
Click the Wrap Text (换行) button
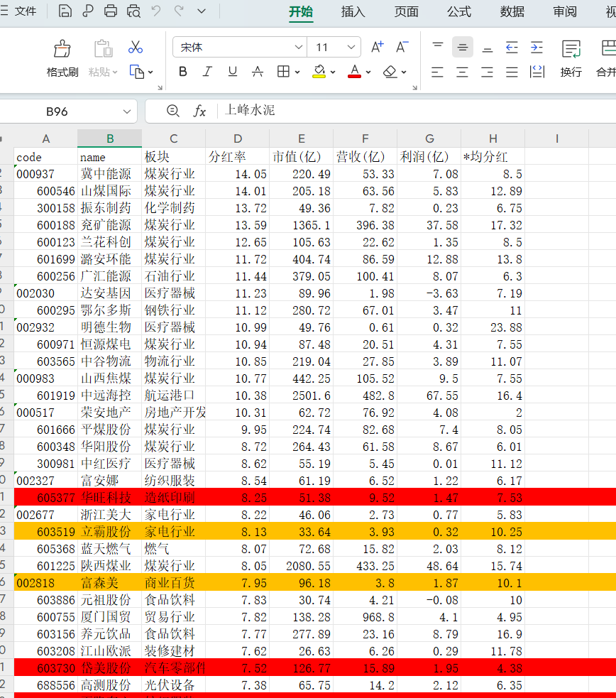(x=571, y=58)
